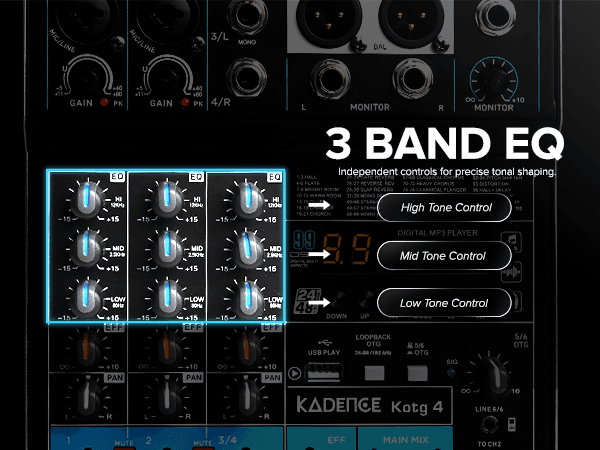Click the 1-3 HALL preset text
Viewport: 600px width, 450px height.
pyautogui.click(x=307, y=177)
